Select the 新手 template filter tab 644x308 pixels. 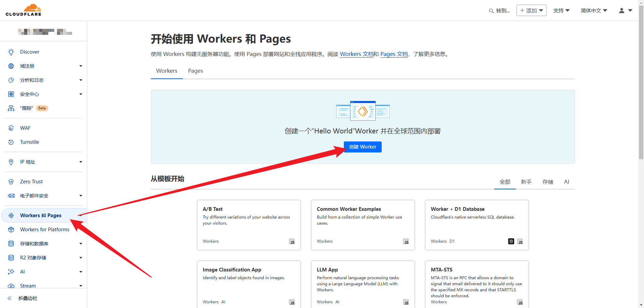point(526,182)
